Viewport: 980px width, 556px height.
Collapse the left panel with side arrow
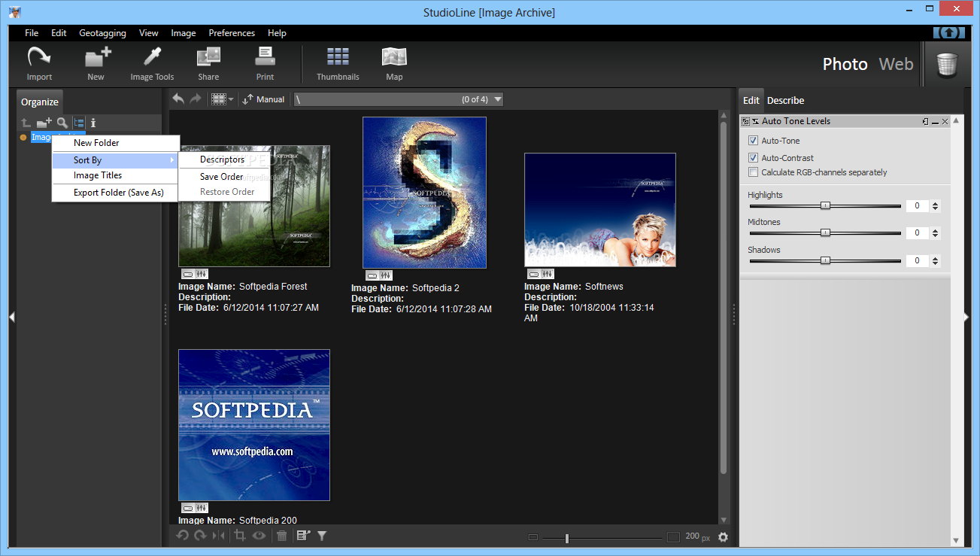pos(11,317)
